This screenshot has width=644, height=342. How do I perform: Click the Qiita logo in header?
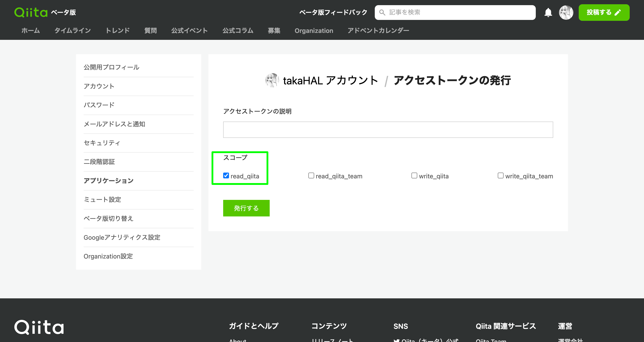click(x=31, y=12)
